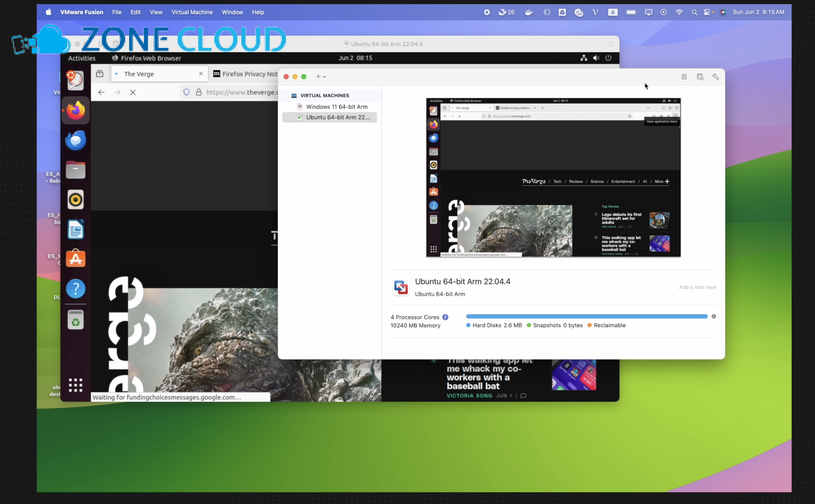Viewport: 815px width, 504px height.
Task: Close The Verge tab
Action: pos(201,74)
